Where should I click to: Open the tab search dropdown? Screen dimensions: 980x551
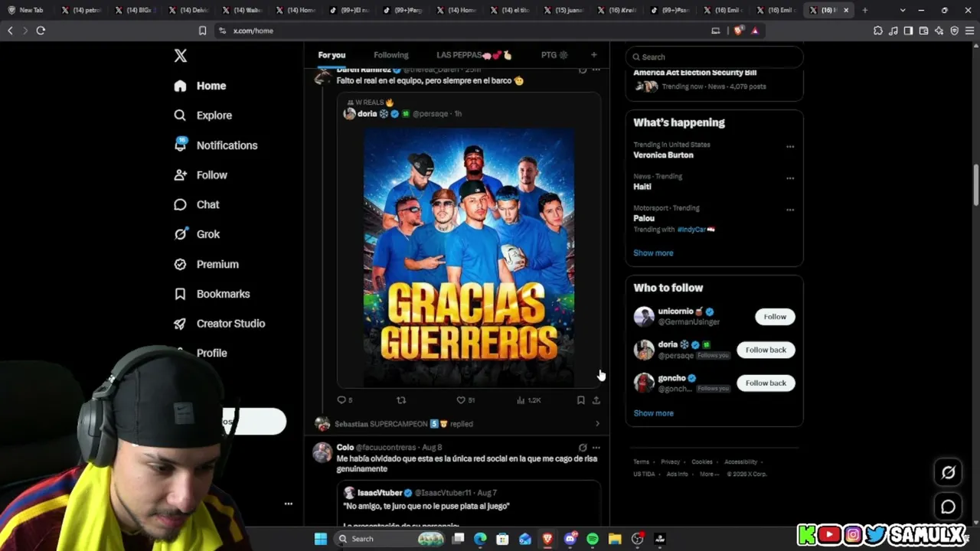(903, 10)
